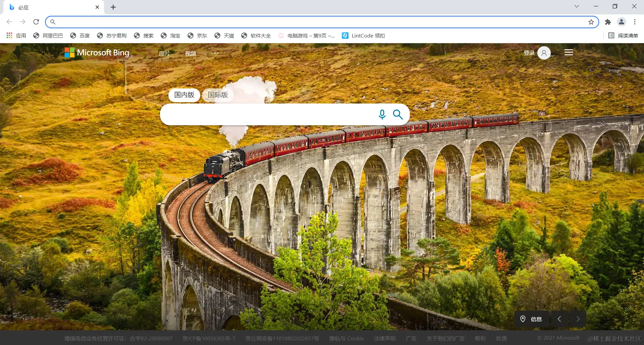Open the 搜索 bookmark

pos(144,36)
